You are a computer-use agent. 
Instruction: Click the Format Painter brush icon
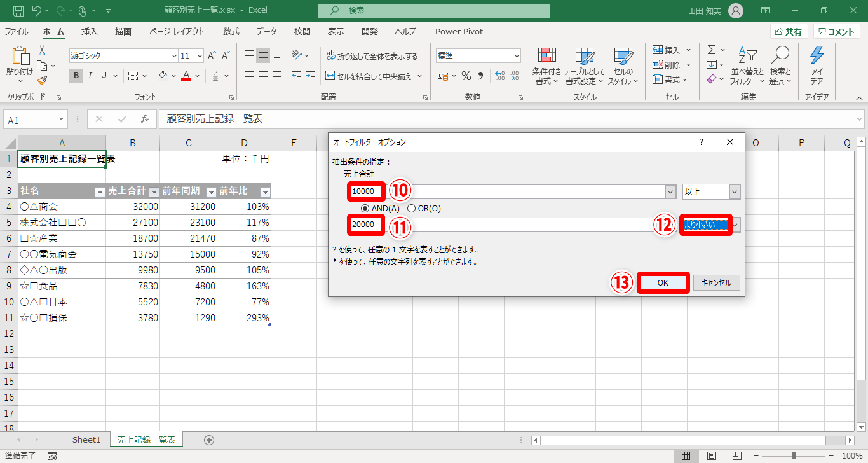[42, 81]
